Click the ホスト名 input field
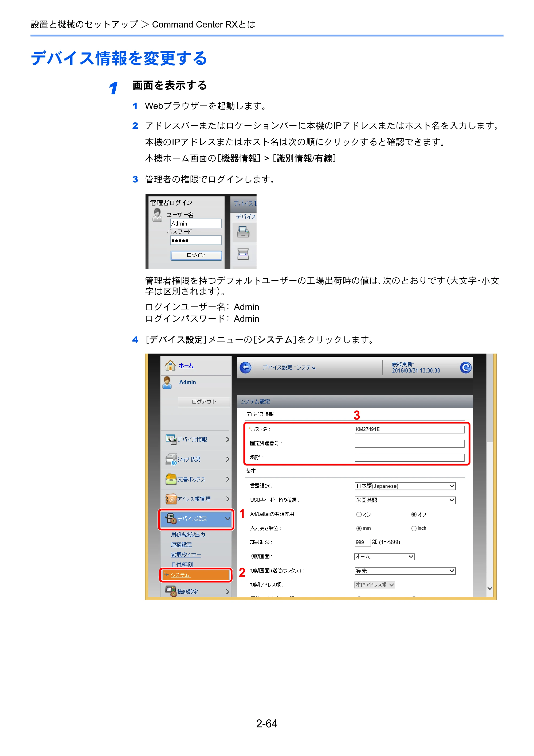 (x=409, y=429)
